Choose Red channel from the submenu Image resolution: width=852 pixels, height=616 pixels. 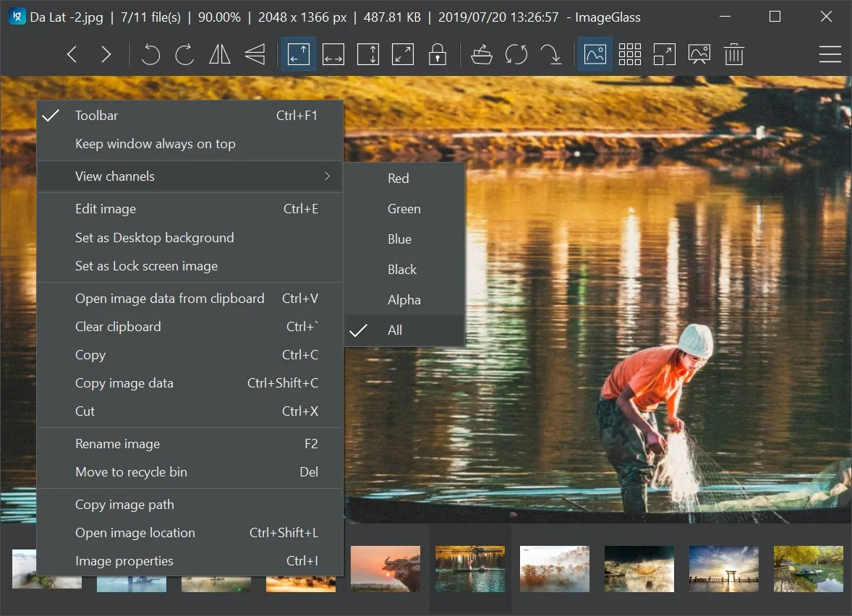[x=399, y=179]
